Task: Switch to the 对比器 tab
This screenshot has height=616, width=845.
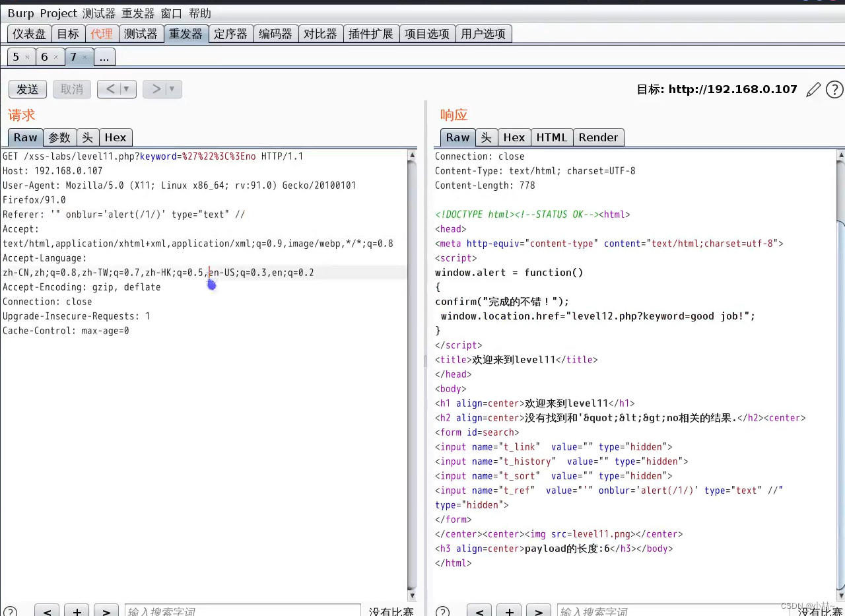Action: coord(320,34)
